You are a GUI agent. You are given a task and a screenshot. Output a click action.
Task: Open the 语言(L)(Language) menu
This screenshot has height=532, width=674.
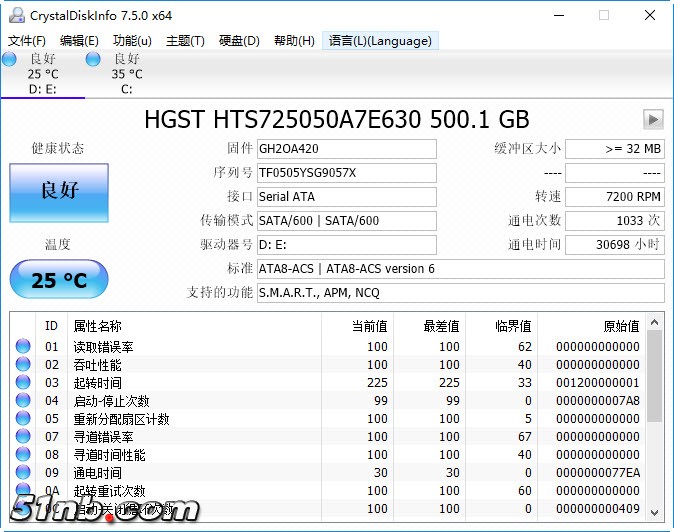point(380,41)
